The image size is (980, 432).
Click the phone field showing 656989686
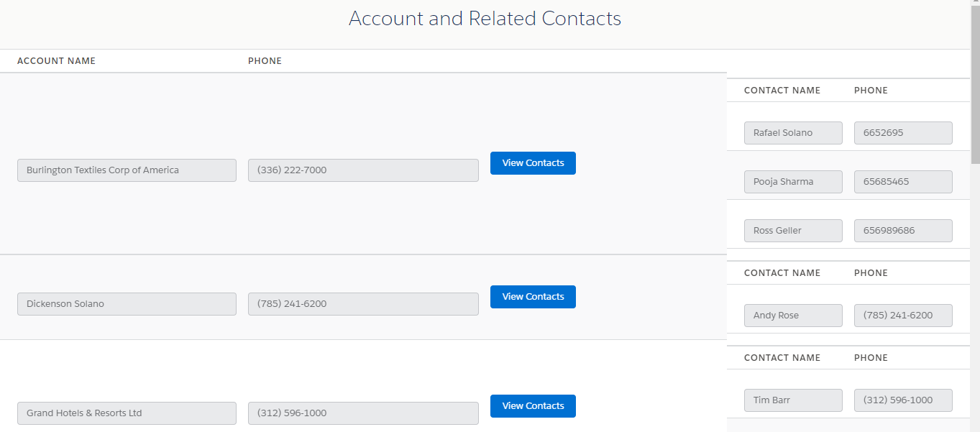pos(903,231)
